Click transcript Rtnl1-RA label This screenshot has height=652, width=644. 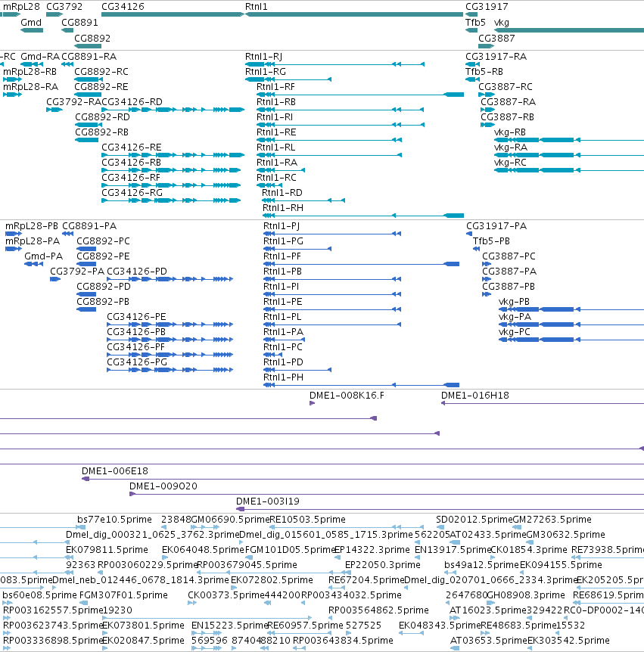[277, 162]
